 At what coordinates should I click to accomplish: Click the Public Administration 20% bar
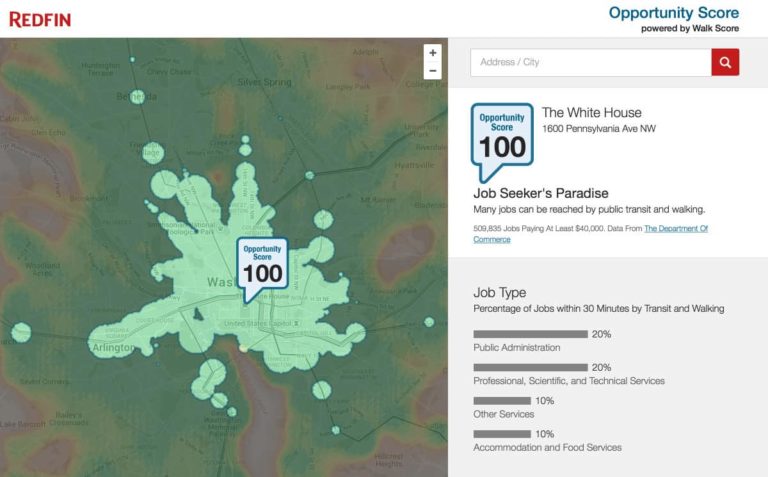(x=530, y=334)
